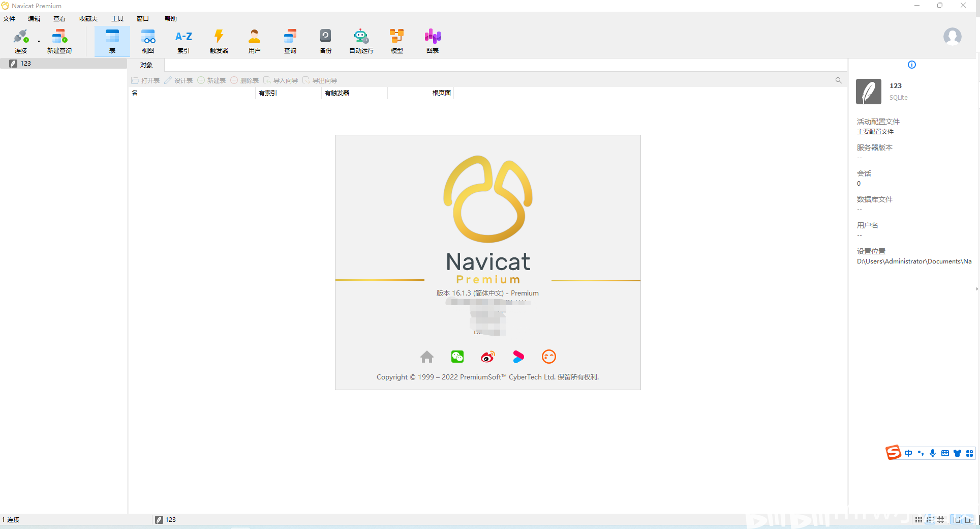
Task: Open the 窗口 menu
Action: coord(143,19)
